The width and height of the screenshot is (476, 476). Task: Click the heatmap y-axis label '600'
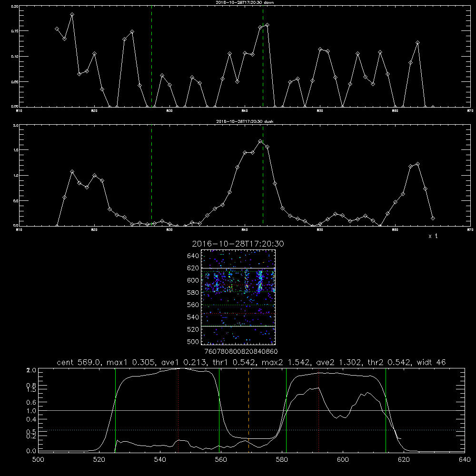(x=193, y=280)
